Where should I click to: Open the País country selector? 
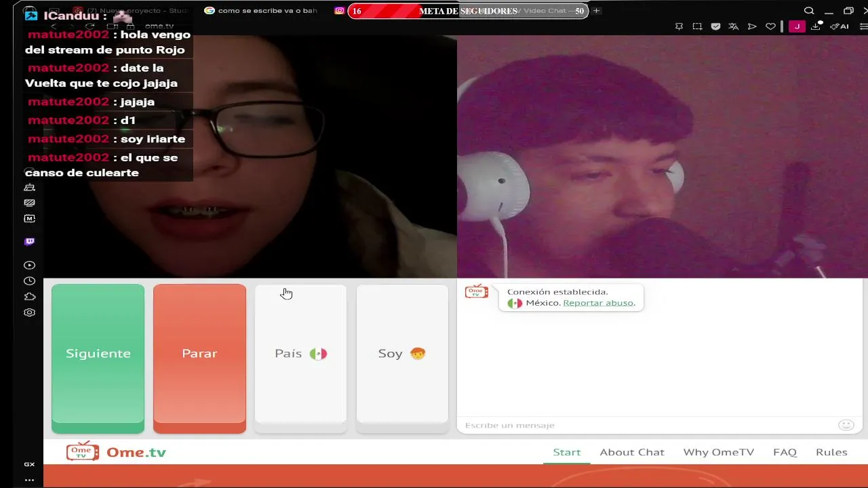300,359
